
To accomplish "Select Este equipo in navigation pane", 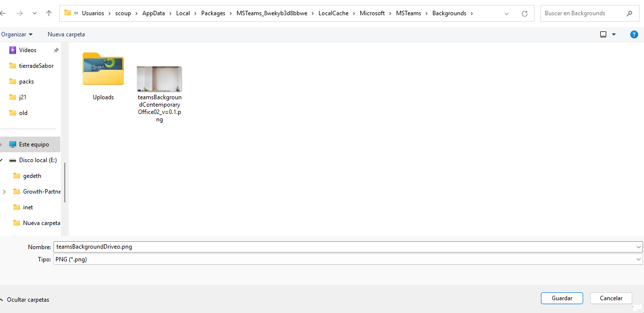I will click(x=33, y=144).
